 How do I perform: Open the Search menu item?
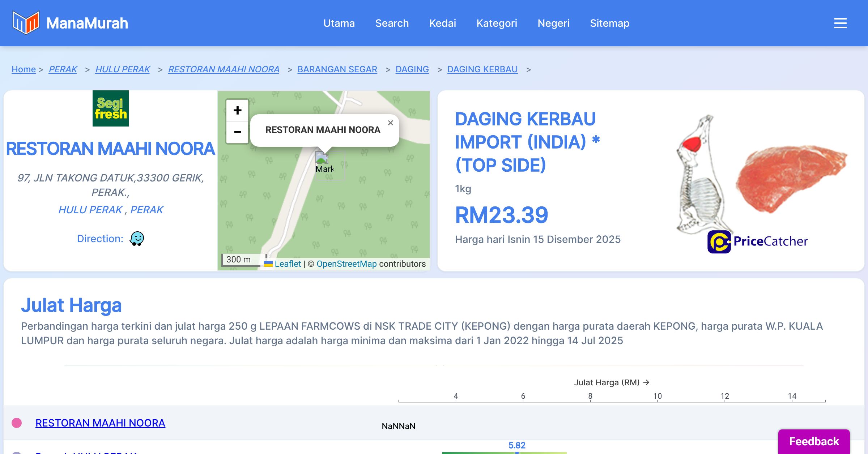[392, 23]
